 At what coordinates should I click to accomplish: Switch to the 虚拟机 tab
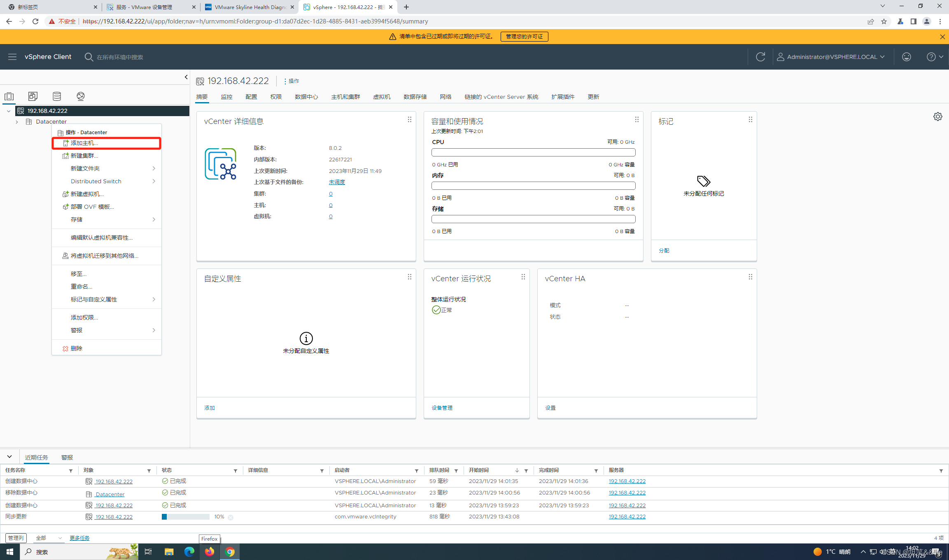pos(382,97)
